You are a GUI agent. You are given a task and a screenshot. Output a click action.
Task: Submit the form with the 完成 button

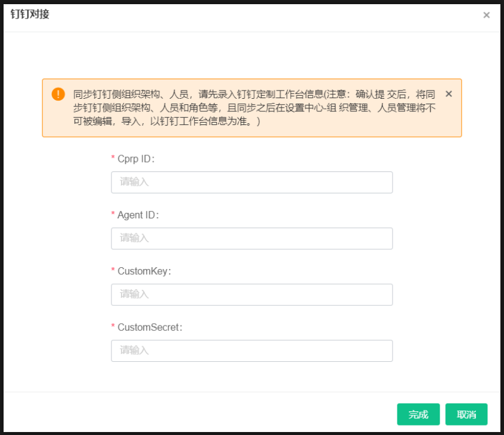[x=418, y=414]
